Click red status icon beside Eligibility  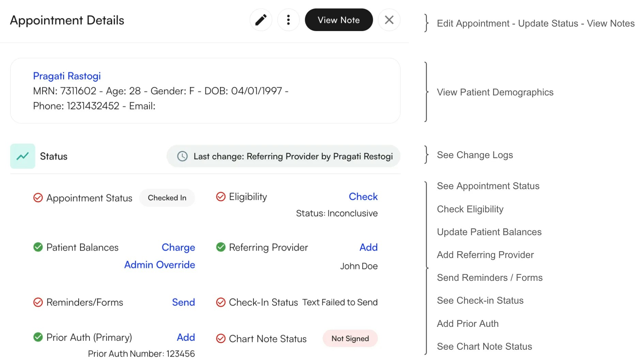point(221,197)
